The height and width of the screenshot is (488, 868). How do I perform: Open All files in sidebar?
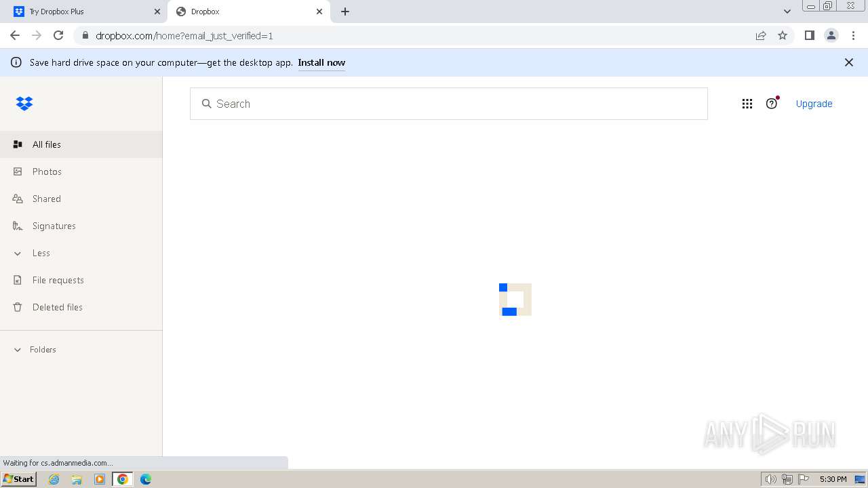tap(81, 144)
